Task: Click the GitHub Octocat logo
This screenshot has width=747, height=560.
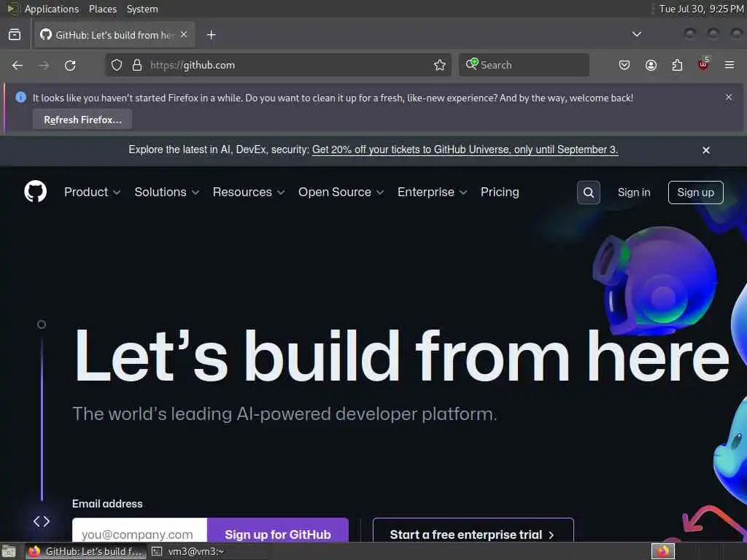Action: point(35,192)
